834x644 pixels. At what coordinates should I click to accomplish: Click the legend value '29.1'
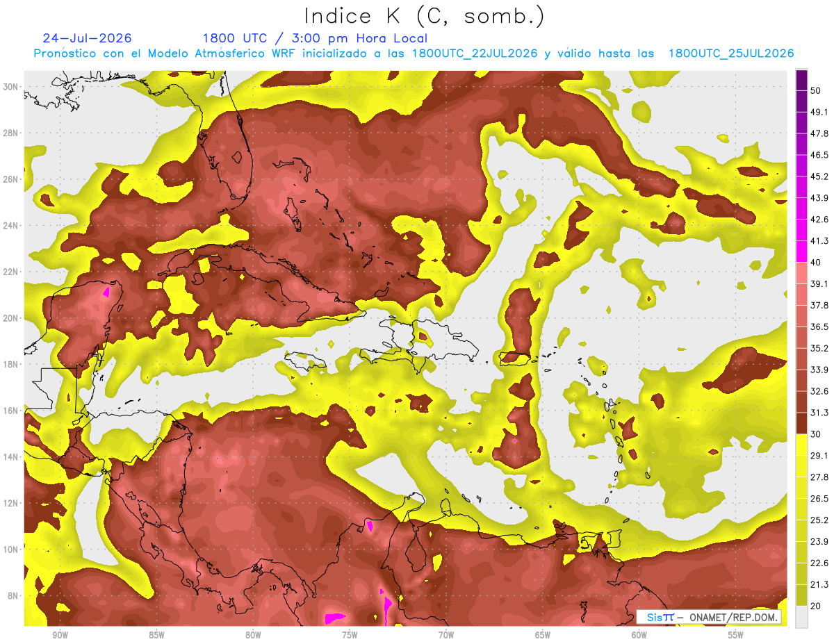pyautogui.click(x=819, y=456)
